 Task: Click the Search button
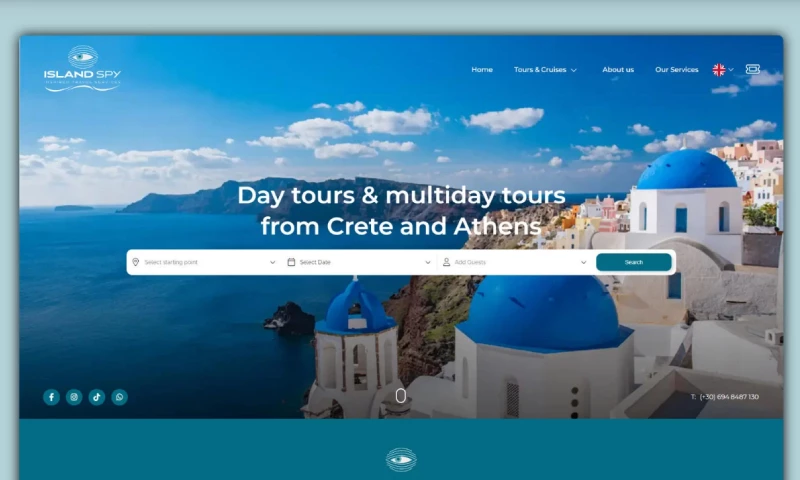tap(634, 262)
